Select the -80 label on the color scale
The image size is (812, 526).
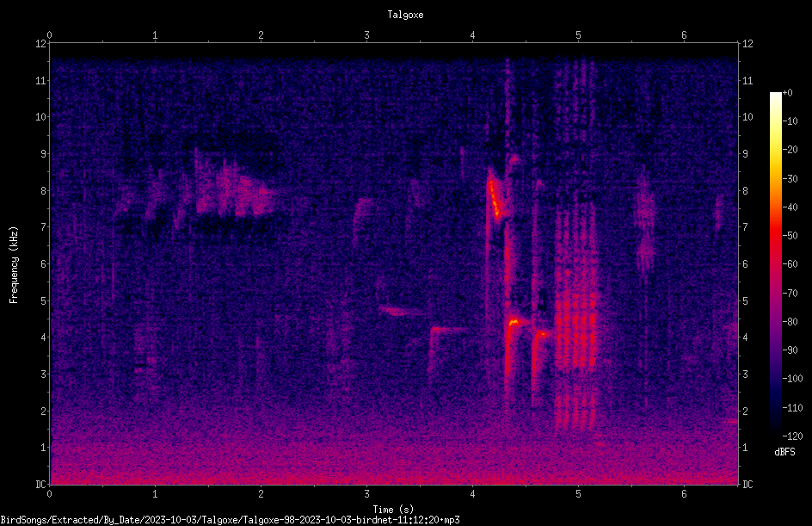(x=790, y=322)
